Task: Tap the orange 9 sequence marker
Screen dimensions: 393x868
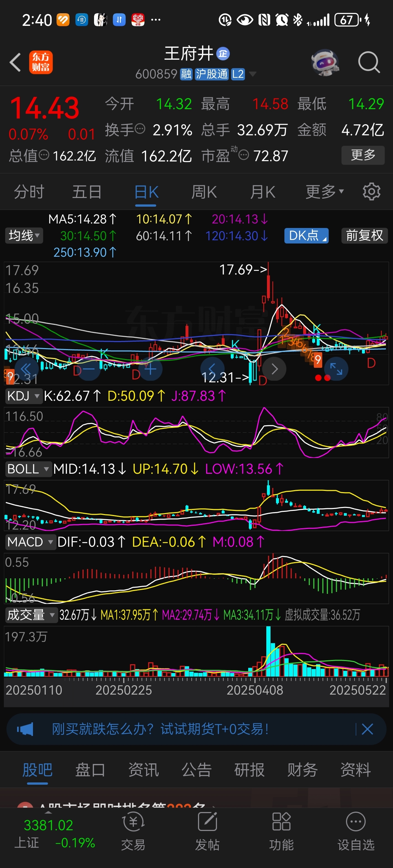Action: (x=317, y=360)
